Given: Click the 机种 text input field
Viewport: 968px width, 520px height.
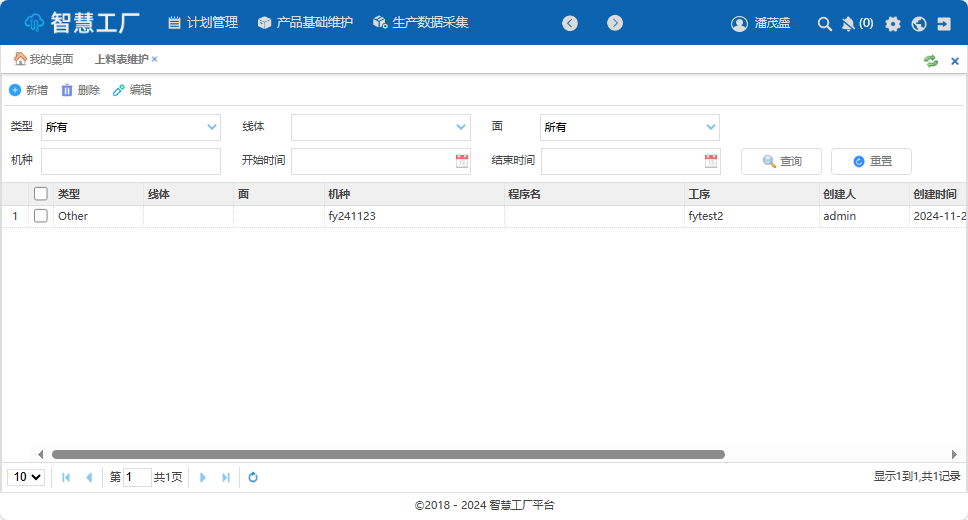Looking at the screenshot, I should tap(131, 161).
